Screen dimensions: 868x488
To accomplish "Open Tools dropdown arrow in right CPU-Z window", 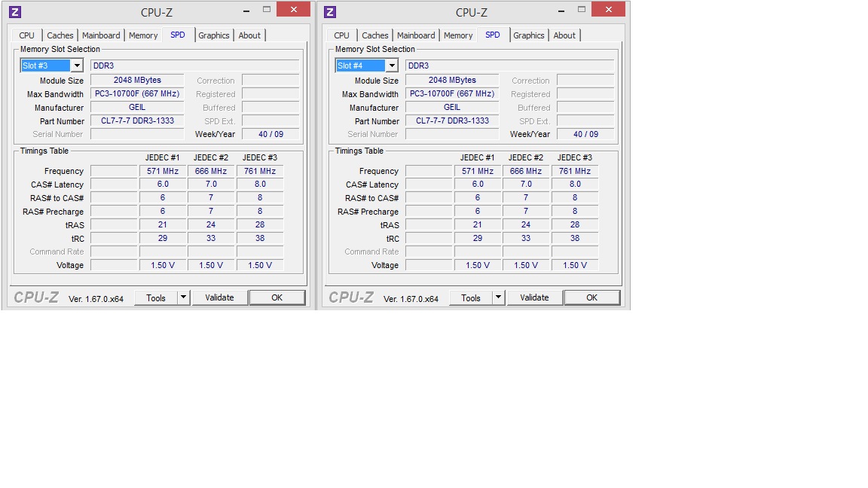I will coord(498,297).
